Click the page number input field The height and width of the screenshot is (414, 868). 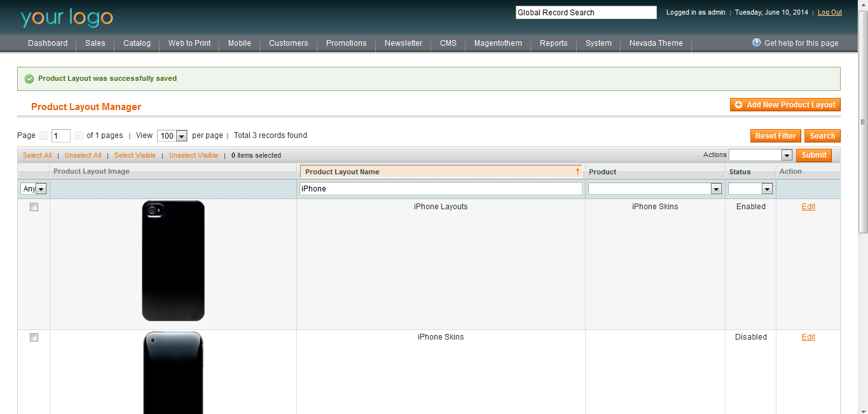pyautogui.click(x=61, y=136)
